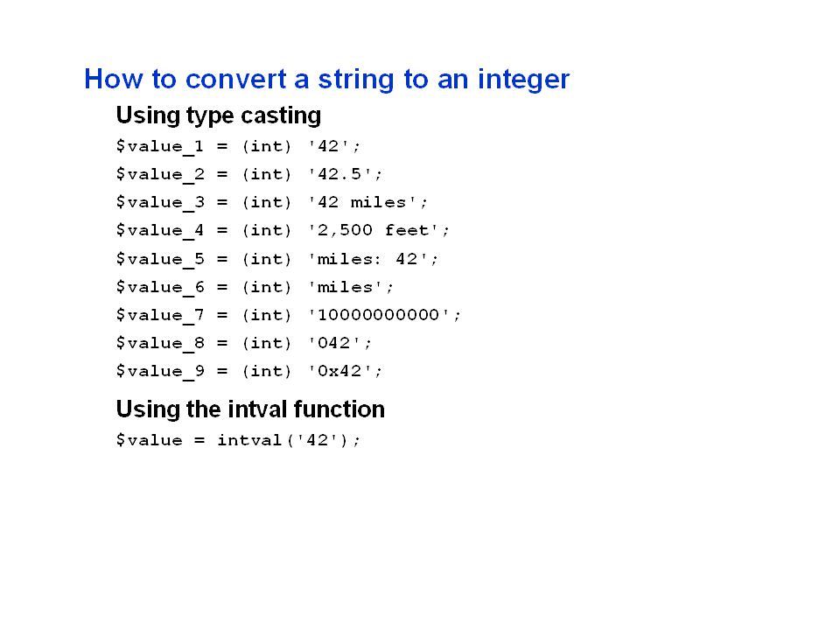
Task: Select the 'Using type casting' heading
Action: click(219, 115)
